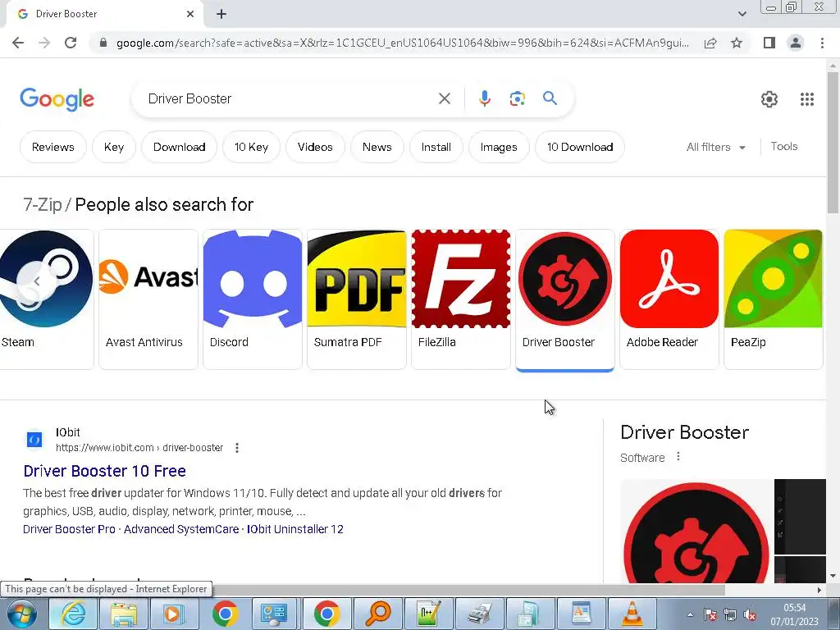Select the 10 Download filter chip
Viewport: 840px width, 630px height.
point(580,147)
